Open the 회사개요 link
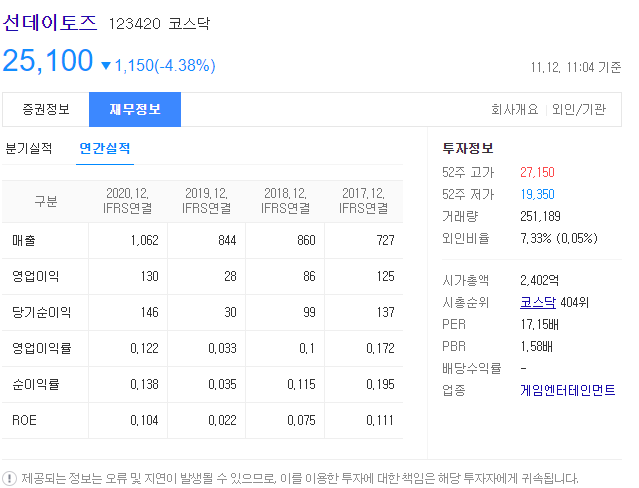The image size is (639, 488). 514,109
